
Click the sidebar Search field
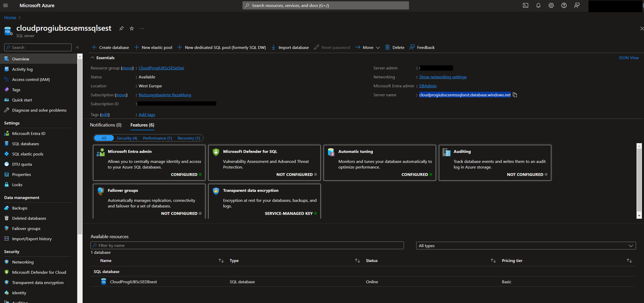(x=38, y=47)
